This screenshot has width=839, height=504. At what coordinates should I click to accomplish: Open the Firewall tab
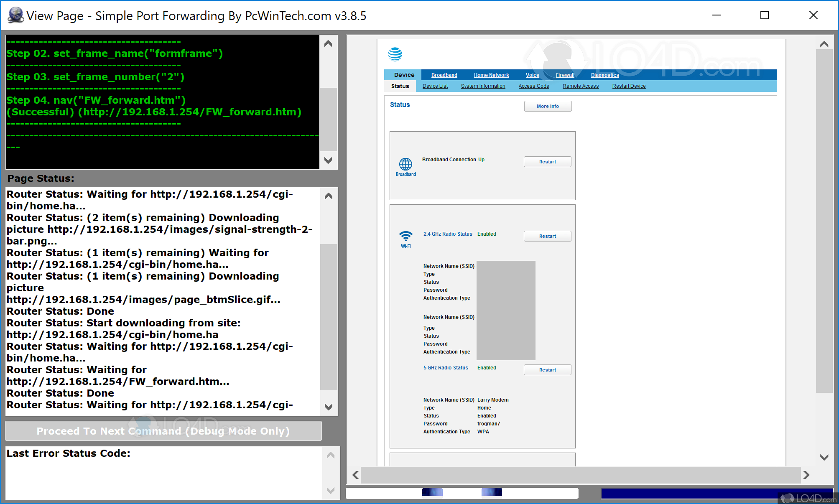[565, 75]
